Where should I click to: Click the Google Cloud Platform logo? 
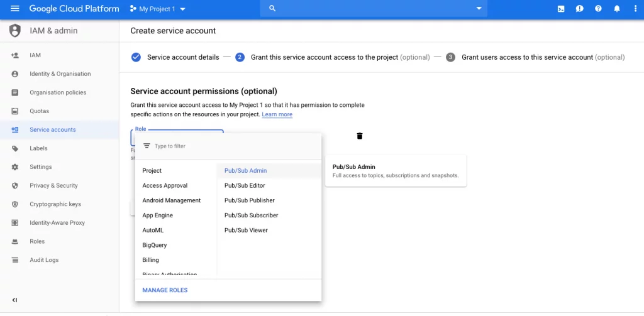(74, 9)
